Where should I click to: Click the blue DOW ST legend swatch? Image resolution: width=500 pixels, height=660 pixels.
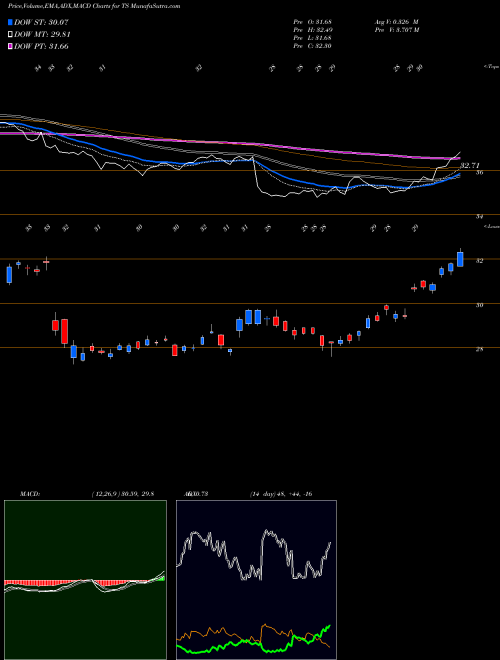[10, 22]
